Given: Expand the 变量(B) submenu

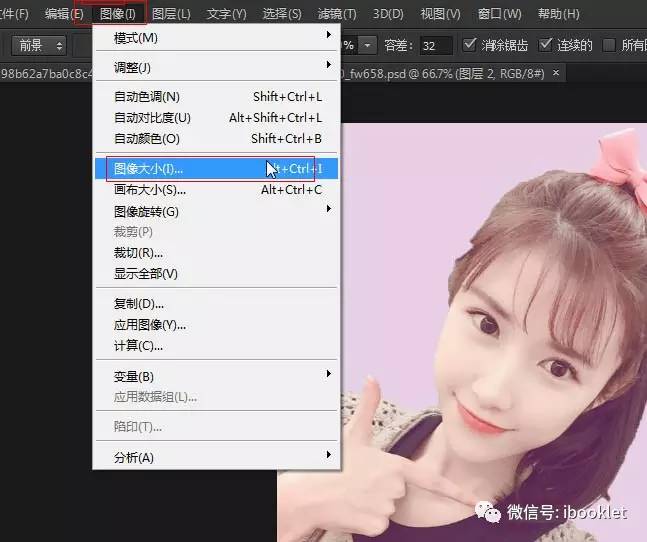Looking at the screenshot, I should (x=216, y=376).
